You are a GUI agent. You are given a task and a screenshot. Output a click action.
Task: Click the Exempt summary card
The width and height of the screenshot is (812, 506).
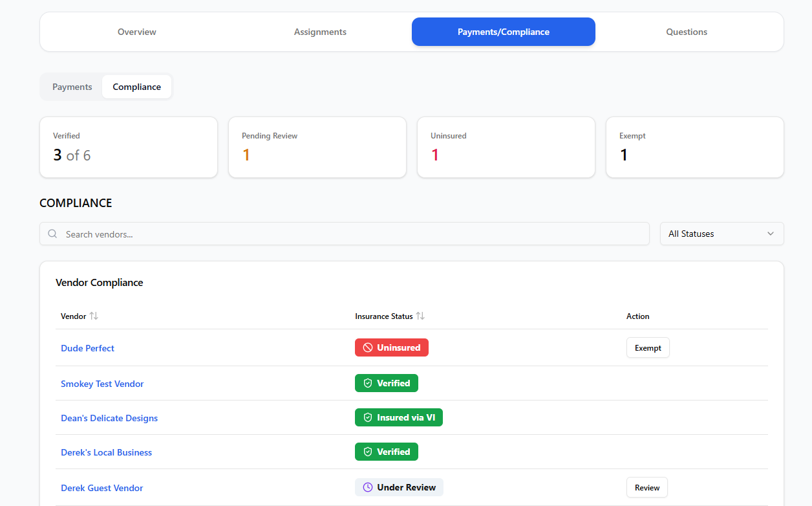click(695, 147)
